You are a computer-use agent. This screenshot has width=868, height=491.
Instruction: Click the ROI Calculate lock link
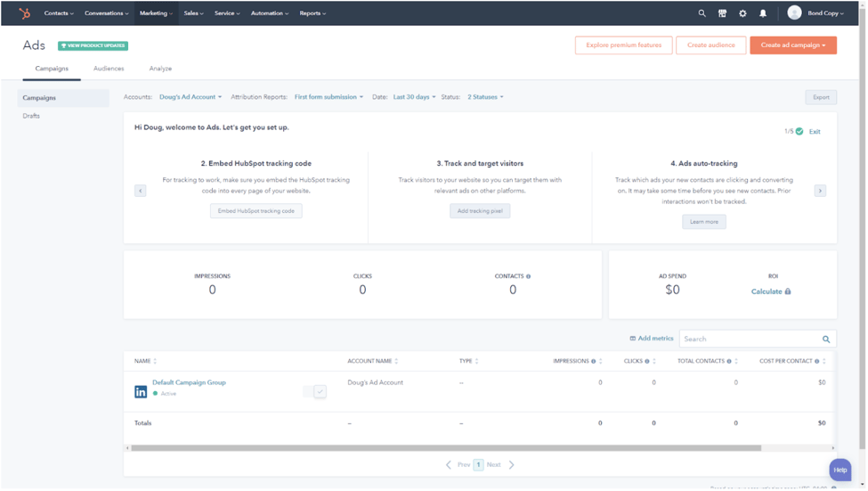tap(770, 291)
